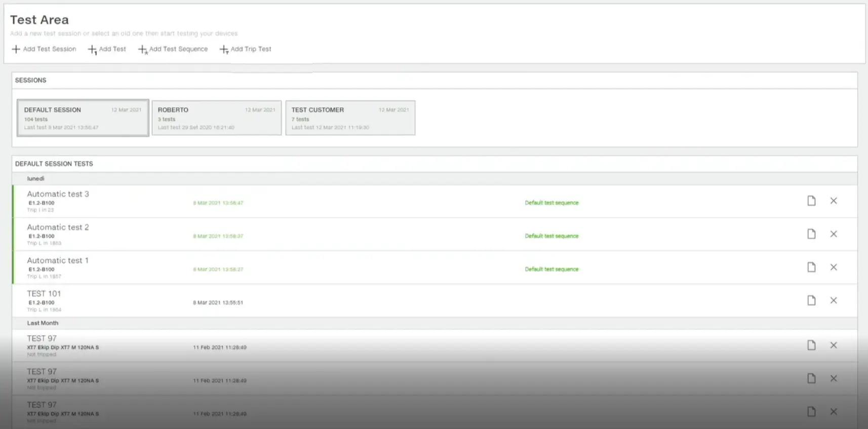Delete Automatic test 3 with X icon

(834, 201)
